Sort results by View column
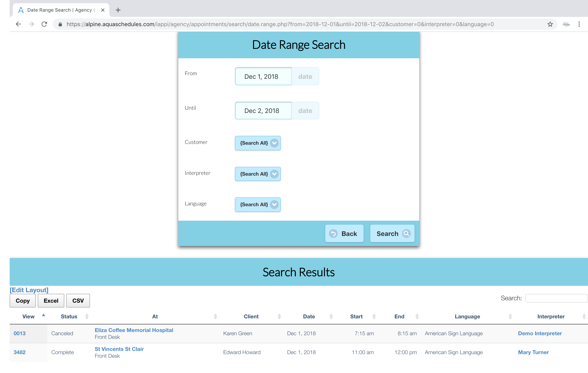 [29, 316]
